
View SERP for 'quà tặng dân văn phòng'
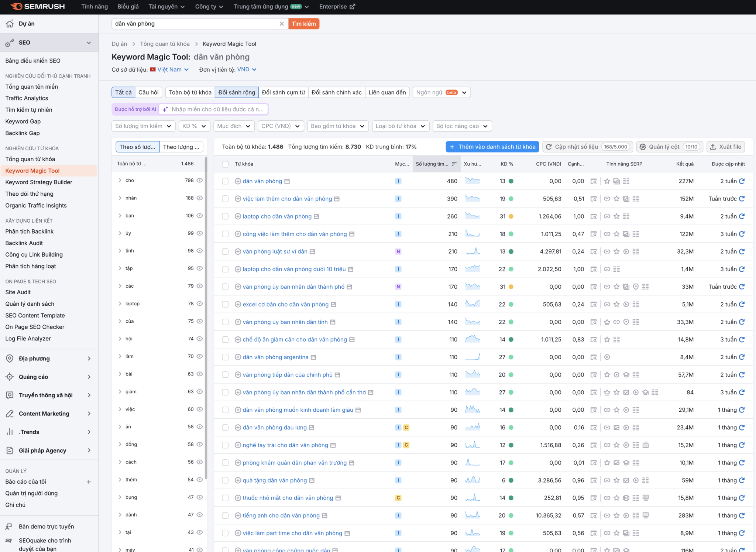[x=594, y=480]
